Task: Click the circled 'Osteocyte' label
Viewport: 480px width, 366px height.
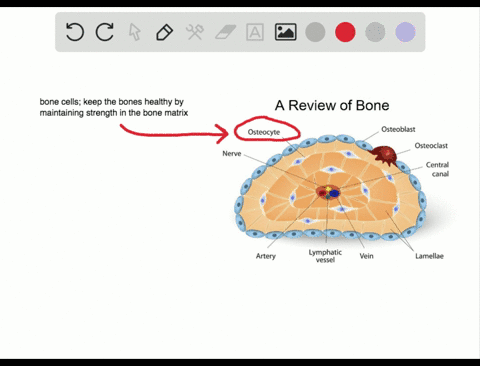Action: tap(264, 132)
